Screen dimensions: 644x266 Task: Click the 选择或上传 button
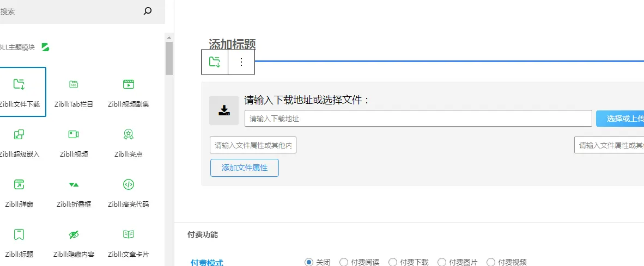[x=620, y=119]
